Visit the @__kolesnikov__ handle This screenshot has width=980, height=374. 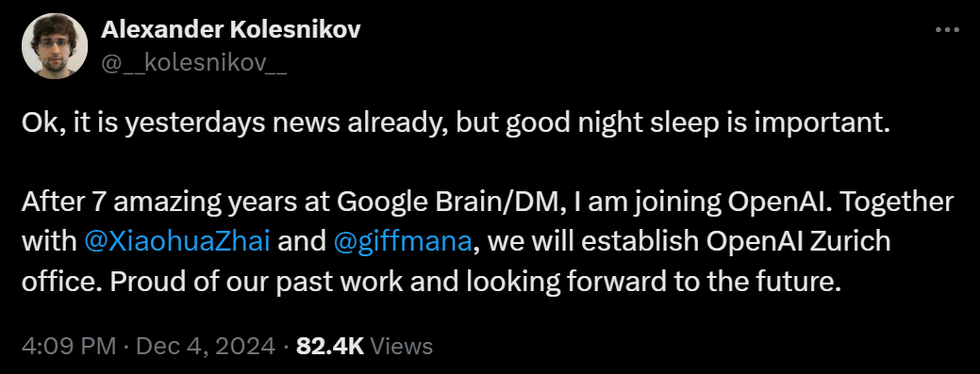click(193, 64)
